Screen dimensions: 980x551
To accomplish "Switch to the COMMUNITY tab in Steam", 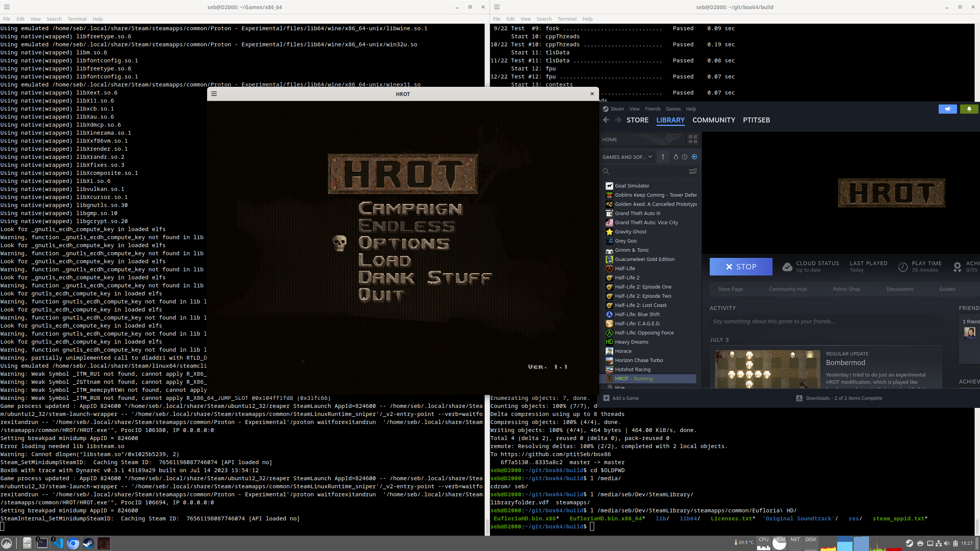I will coord(713,120).
